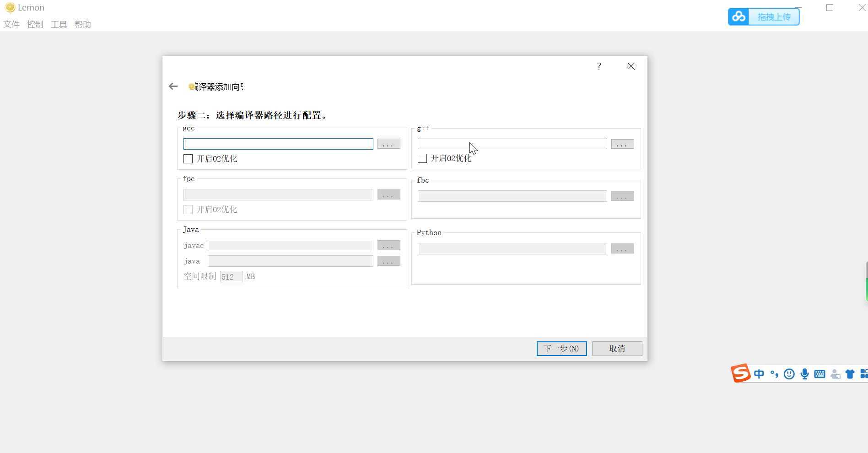Screen dimensions: 868x453
Task: Open the 控制 menu
Action: 35,25
